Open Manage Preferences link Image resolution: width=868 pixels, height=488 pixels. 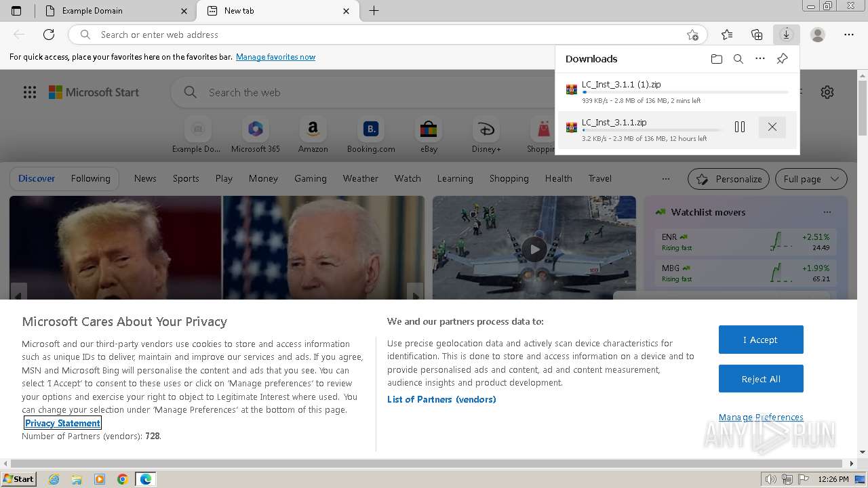click(x=761, y=417)
